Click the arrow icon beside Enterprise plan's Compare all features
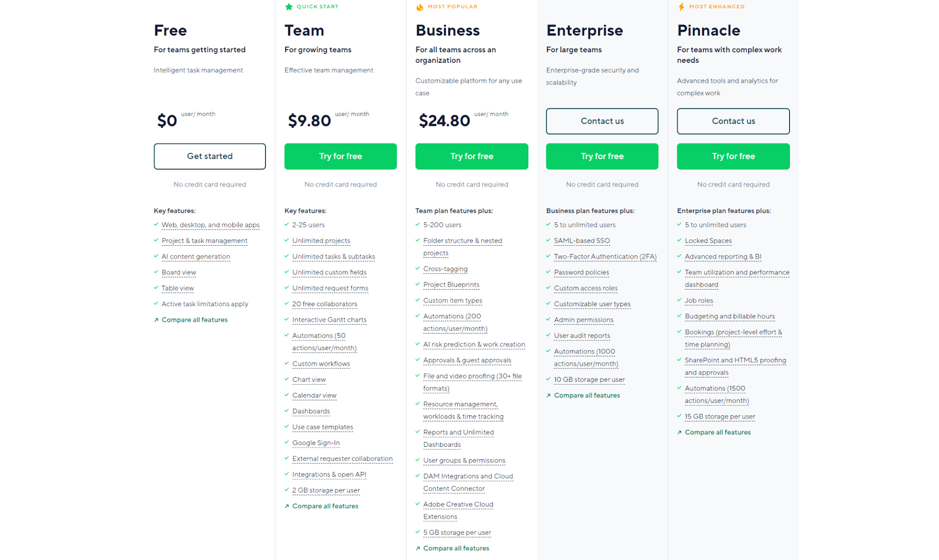Viewport: 939px width, 560px height. (549, 396)
